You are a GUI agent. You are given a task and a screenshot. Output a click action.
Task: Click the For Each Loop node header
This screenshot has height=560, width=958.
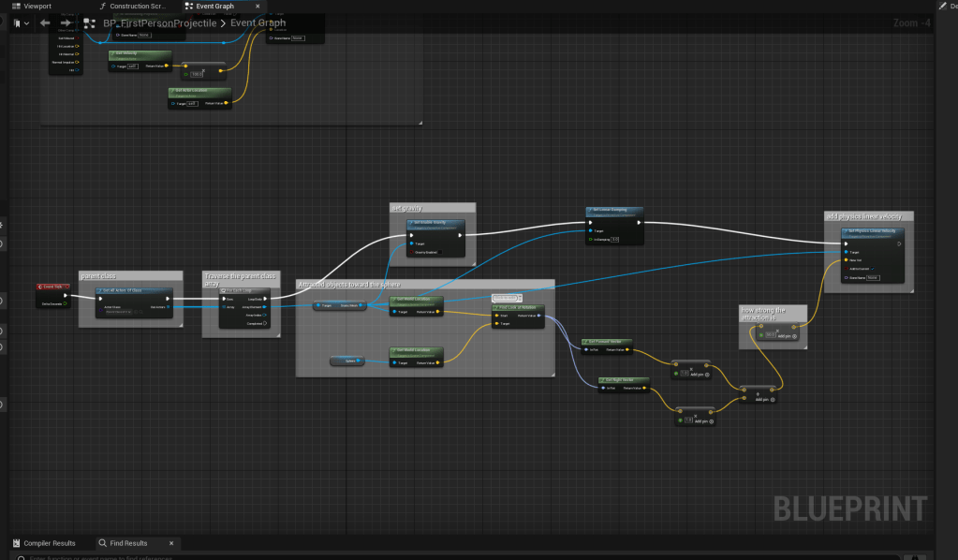click(x=243, y=290)
